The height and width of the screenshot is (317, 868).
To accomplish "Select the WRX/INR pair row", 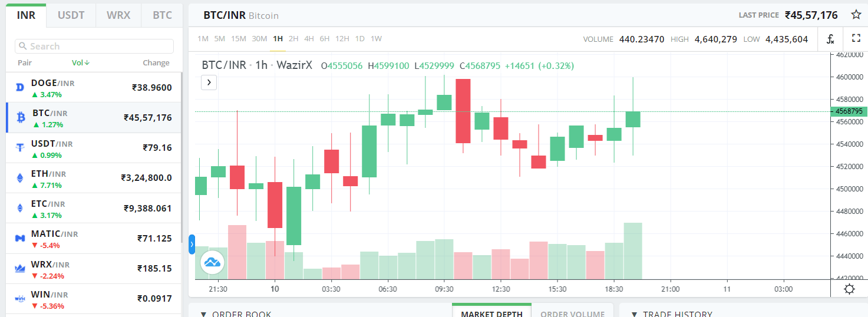I will pyautogui.click(x=94, y=269).
